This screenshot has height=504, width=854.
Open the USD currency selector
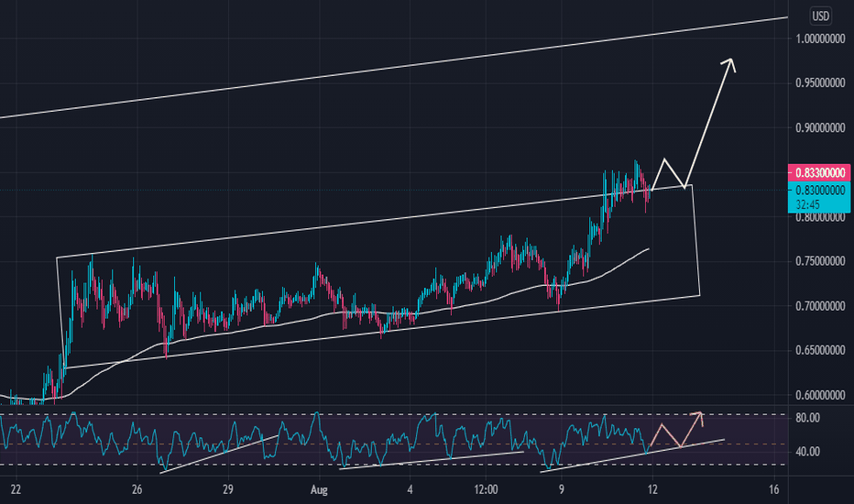(821, 16)
